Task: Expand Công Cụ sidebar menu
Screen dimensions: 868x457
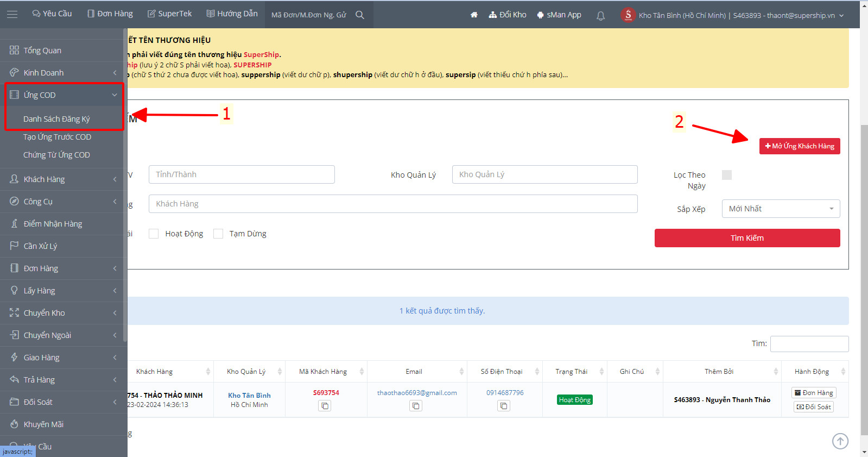Action: tap(62, 202)
